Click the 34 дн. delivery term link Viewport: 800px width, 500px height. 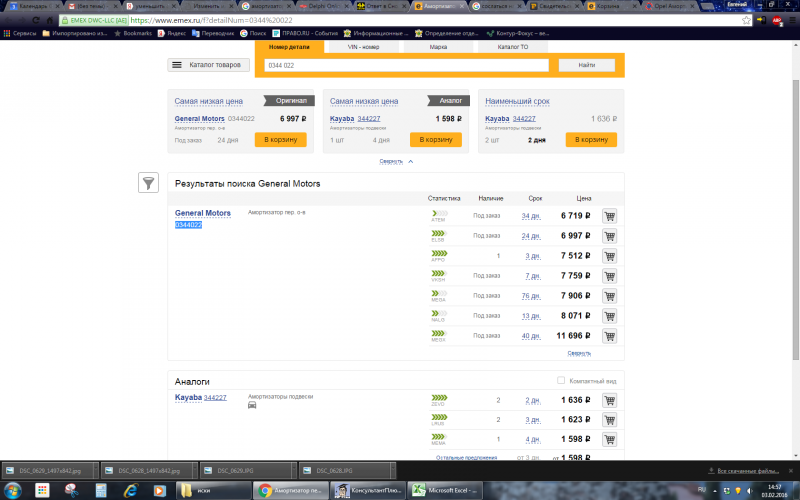(531, 216)
